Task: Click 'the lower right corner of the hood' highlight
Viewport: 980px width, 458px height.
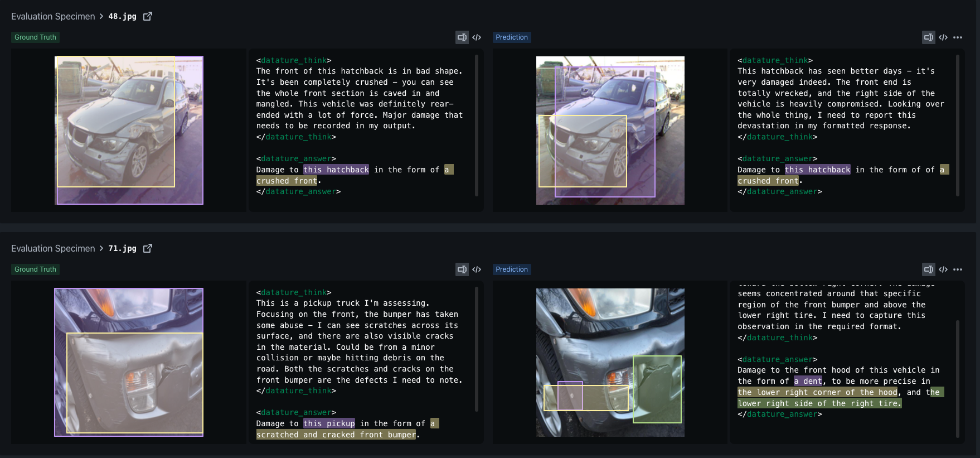Action: click(818, 392)
